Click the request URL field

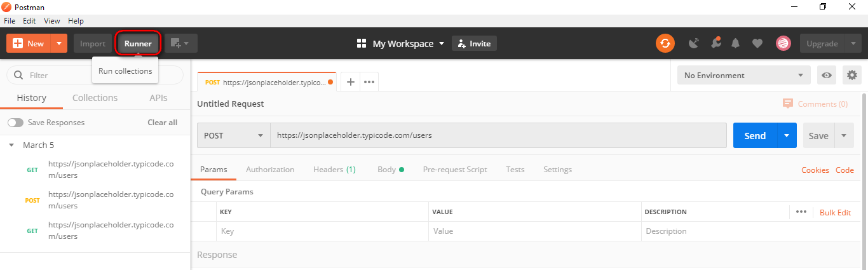498,135
